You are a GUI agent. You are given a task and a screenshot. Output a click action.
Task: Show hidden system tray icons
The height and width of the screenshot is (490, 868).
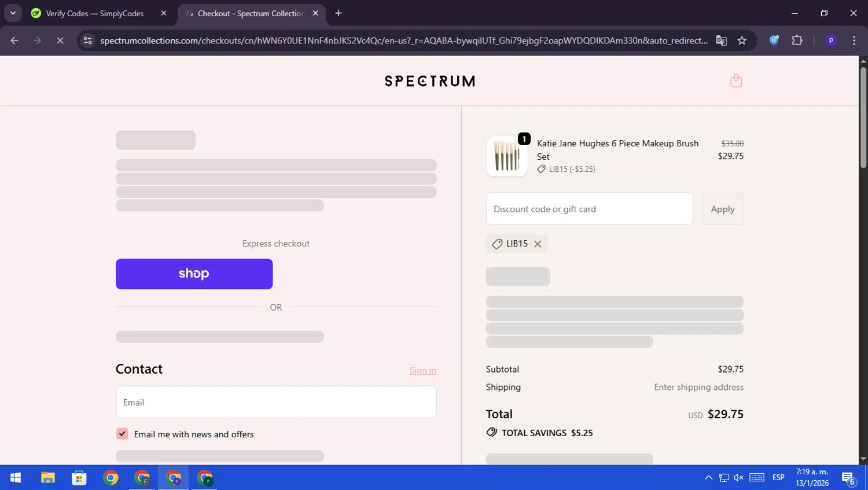708,478
